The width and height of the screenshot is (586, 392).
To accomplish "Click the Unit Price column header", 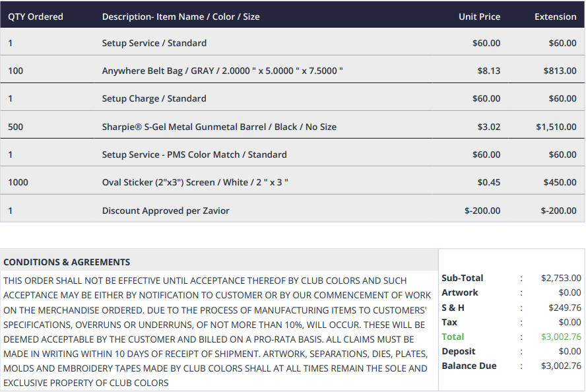I will tap(480, 16).
